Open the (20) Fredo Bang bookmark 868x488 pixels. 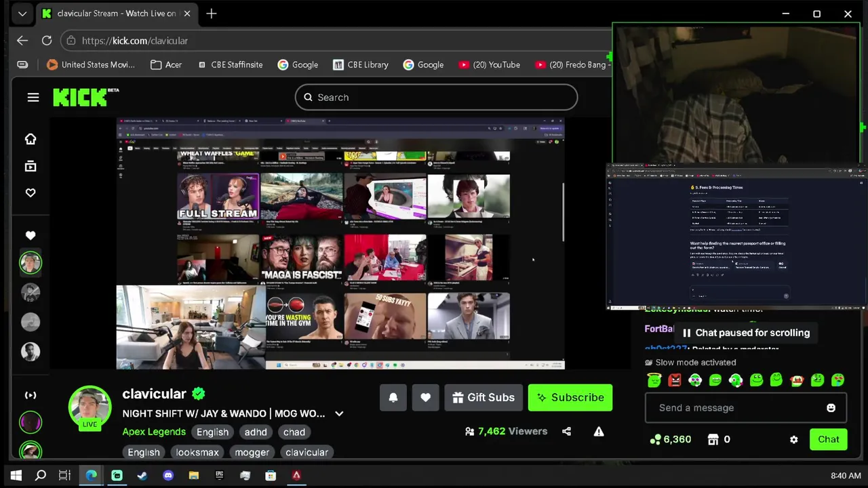[572, 64]
